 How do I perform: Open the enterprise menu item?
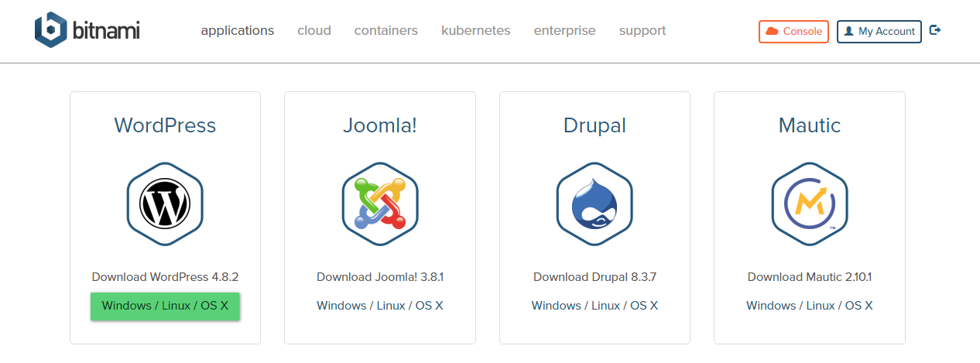[565, 31]
